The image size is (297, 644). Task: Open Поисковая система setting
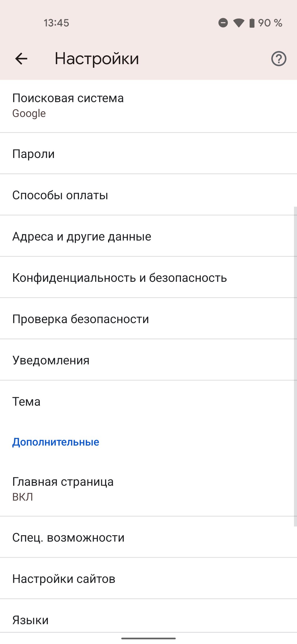tap(148, 106)
